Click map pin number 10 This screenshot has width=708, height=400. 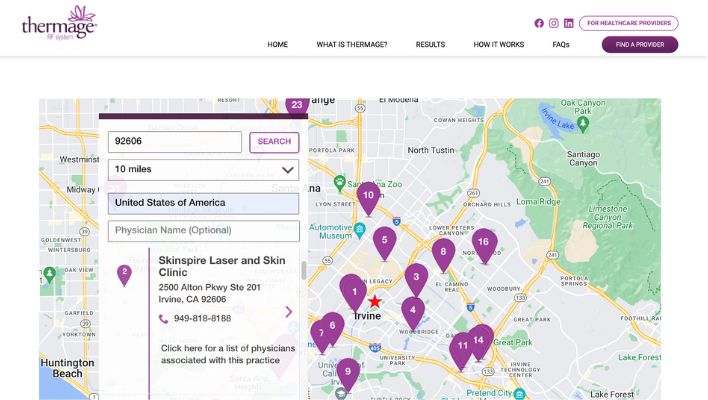[368, 196]
